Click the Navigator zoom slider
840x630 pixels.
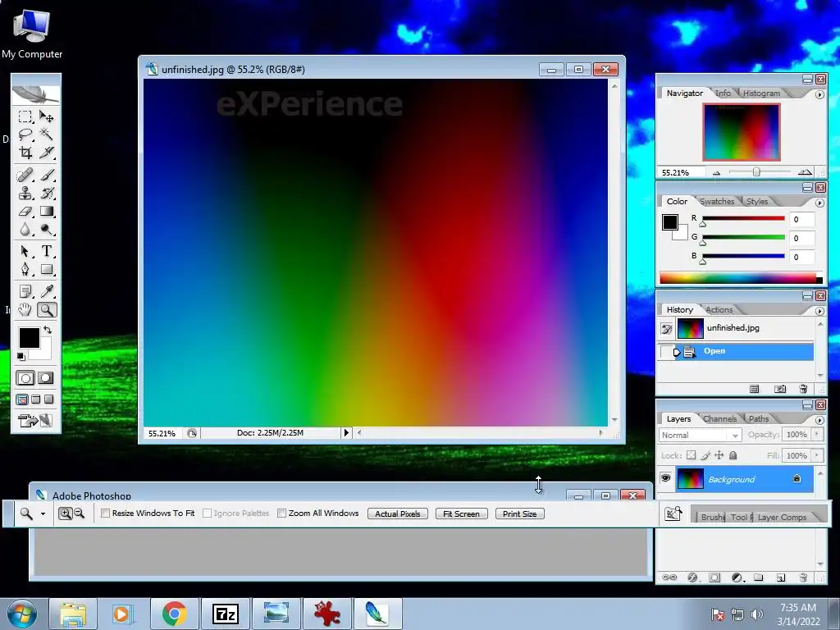click(x=756, y=172)
